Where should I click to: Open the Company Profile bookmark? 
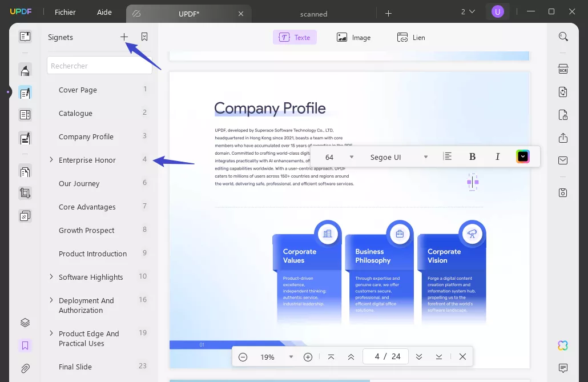86,136
